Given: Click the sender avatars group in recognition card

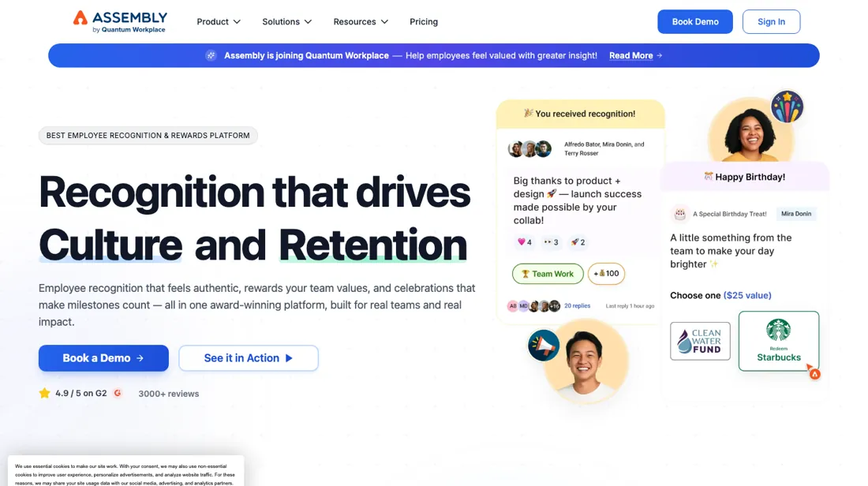Looking at the screenshot, I should 529,149.
